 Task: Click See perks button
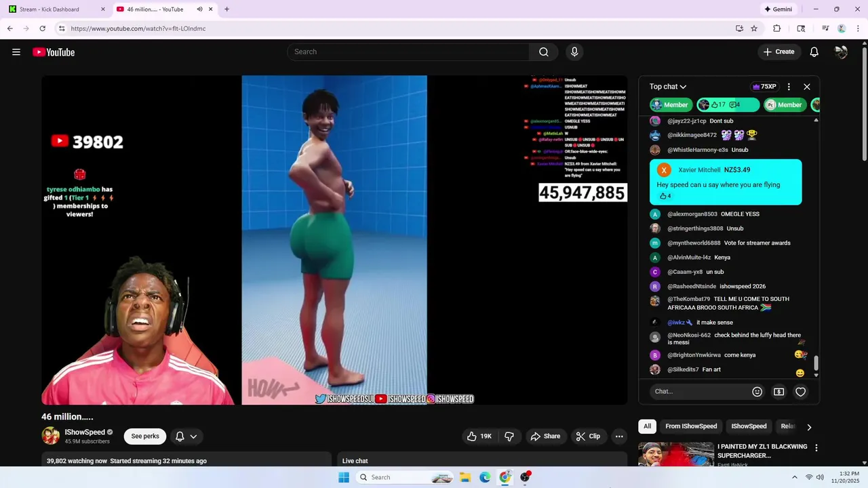(145, 436)
